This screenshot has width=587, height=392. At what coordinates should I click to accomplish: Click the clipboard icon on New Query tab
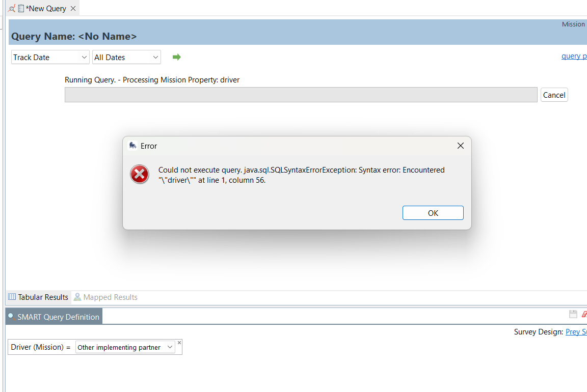(x=21, y=8)
